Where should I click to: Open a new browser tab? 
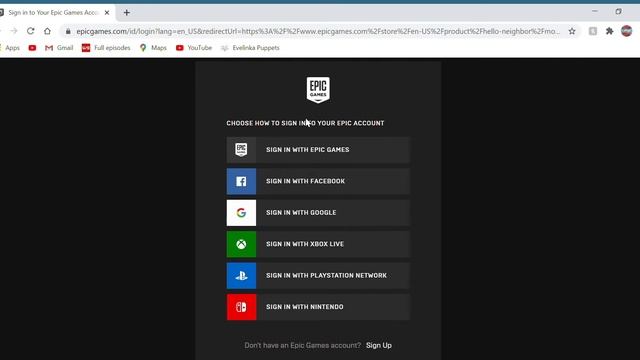[x=127, y=13]
